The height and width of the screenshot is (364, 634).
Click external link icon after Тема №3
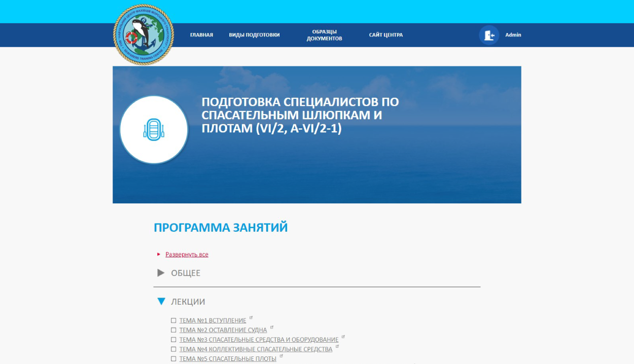(343, 337)
